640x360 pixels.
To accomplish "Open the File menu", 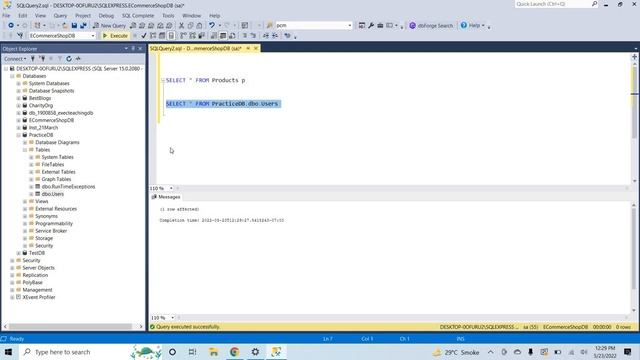I will click(x=6, y=16).
